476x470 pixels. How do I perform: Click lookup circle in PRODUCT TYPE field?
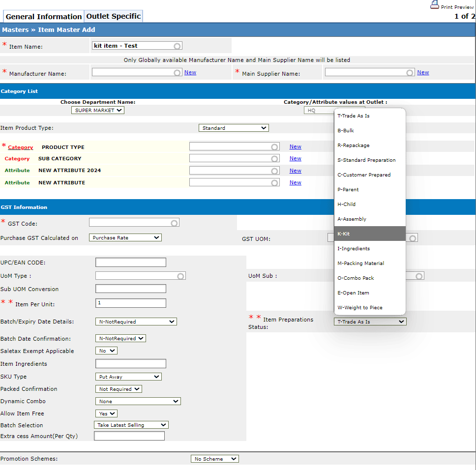click(274, 147)
